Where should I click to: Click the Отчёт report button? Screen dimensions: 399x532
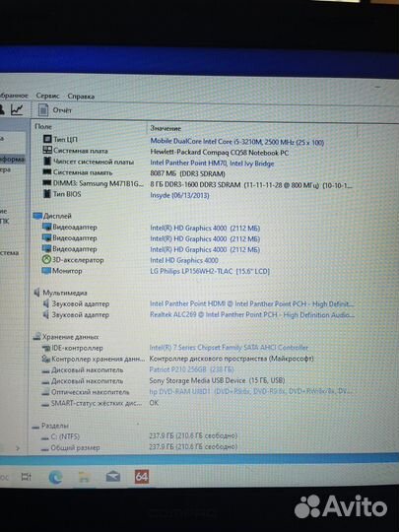point(62,110)
